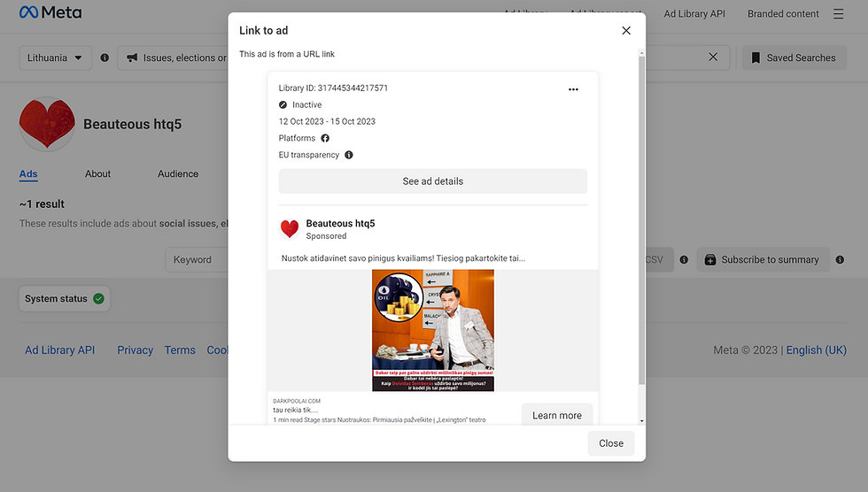Viewport: 868px width, 492px height.
Task: Open Ad Library API footer link
Action: pyautogui.click(x=60, y=350)
